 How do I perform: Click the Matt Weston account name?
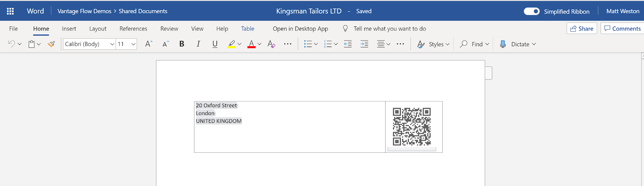click(x=623, y=11)
